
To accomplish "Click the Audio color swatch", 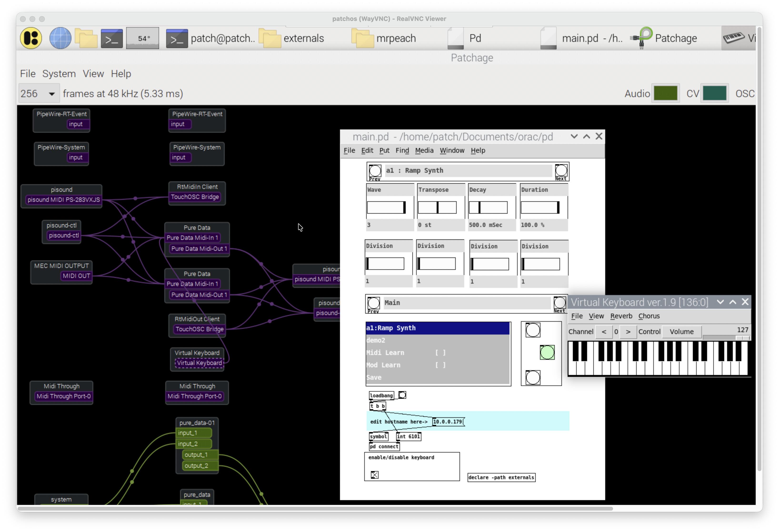I will coord(665,94).
